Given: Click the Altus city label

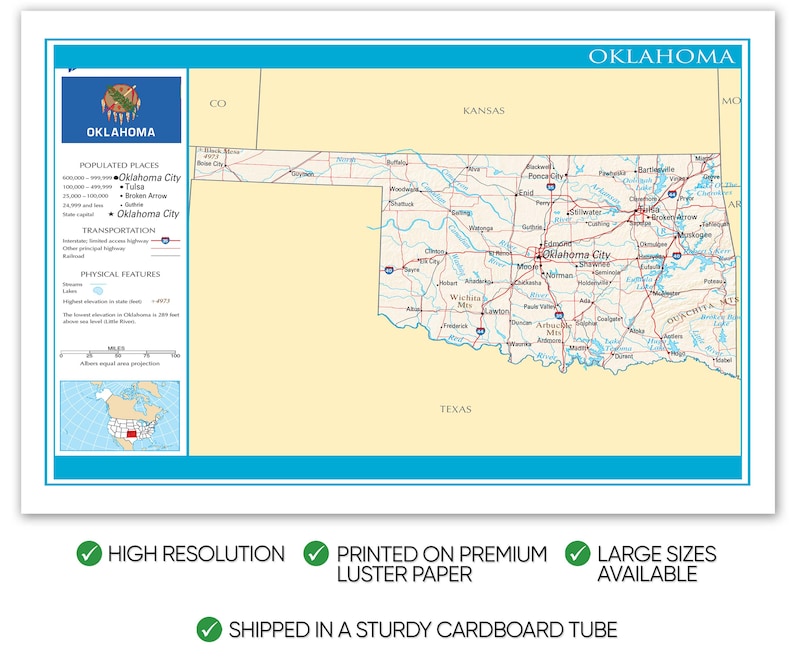Looking at the screenshot, I should click(413, 308).
